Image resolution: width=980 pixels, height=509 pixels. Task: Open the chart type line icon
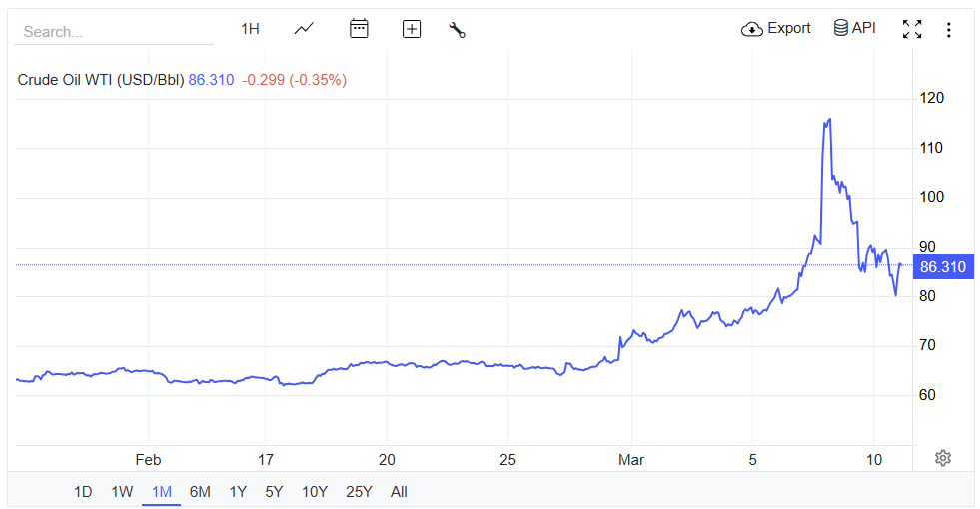304,29
